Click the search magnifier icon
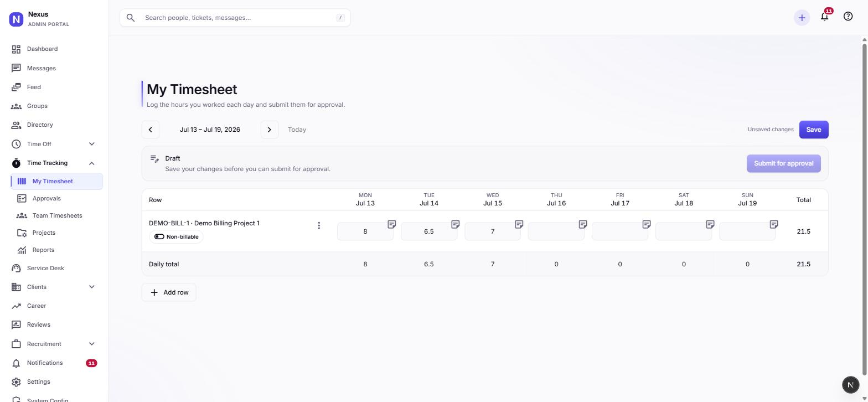The width and height of the screenshot is (868, 402). [x=131, y=18]
